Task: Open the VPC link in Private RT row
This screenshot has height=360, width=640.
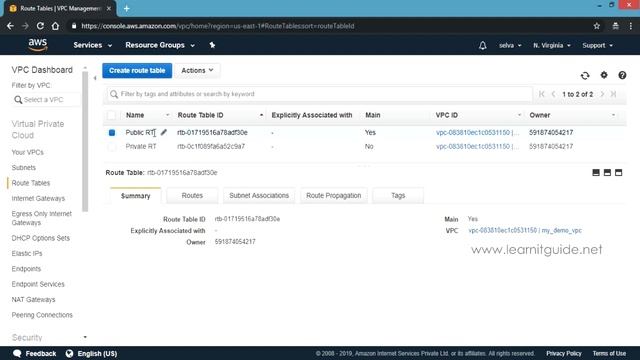Action: [x=473, y=147]
